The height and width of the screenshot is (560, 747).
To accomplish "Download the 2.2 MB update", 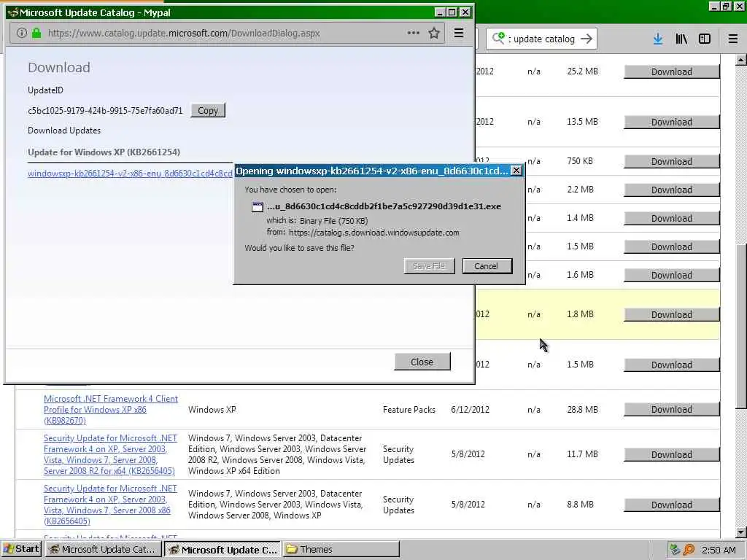I will pos(671,190).
